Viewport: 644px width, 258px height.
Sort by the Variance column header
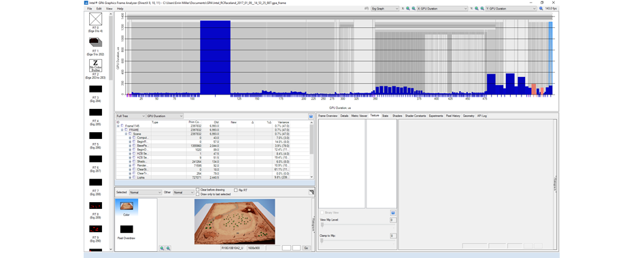[x=284, y=122]
